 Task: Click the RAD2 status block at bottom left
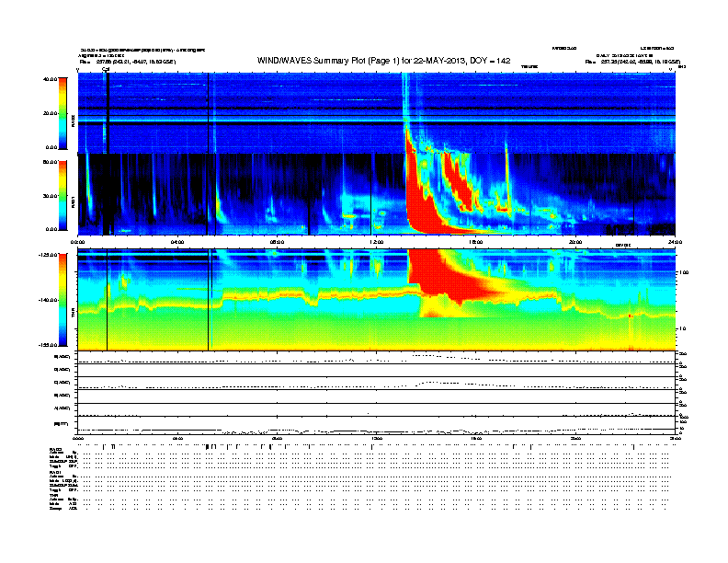click(64, 461)
